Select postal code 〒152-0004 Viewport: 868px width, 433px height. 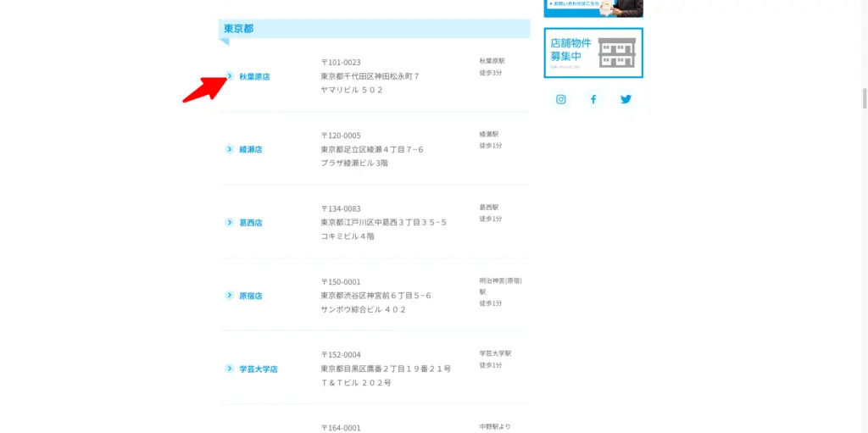[341, 355]
